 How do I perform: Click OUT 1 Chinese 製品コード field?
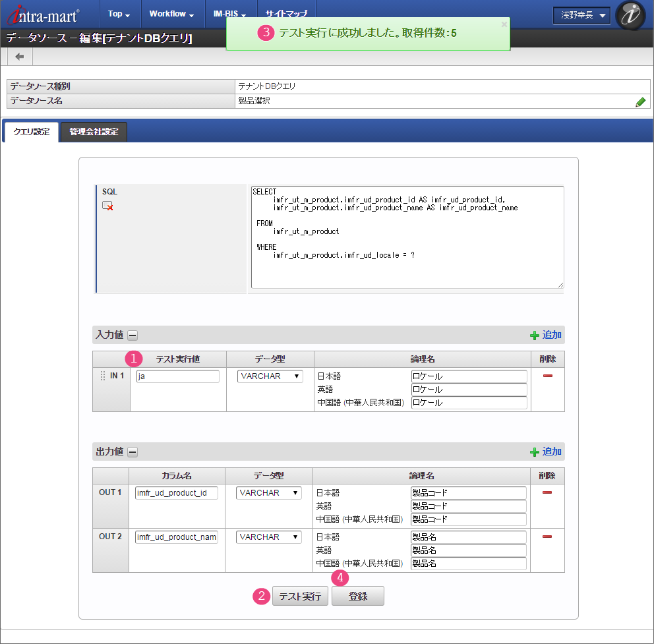coord(468,519)
